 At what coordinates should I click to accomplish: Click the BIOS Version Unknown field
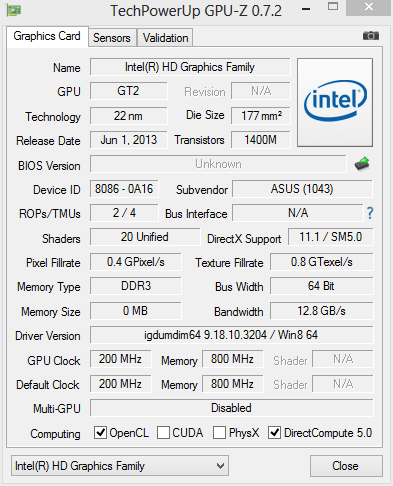click(218, 164)
